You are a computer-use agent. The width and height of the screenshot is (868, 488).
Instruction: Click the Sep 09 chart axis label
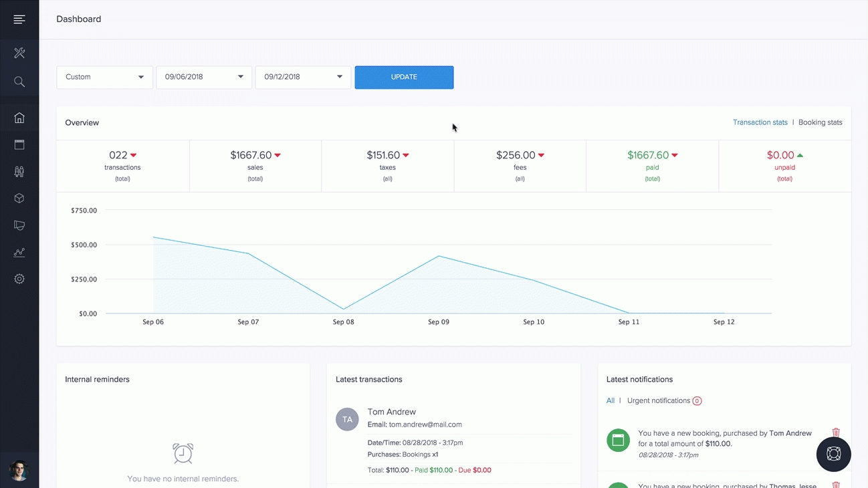pos(439,322)
